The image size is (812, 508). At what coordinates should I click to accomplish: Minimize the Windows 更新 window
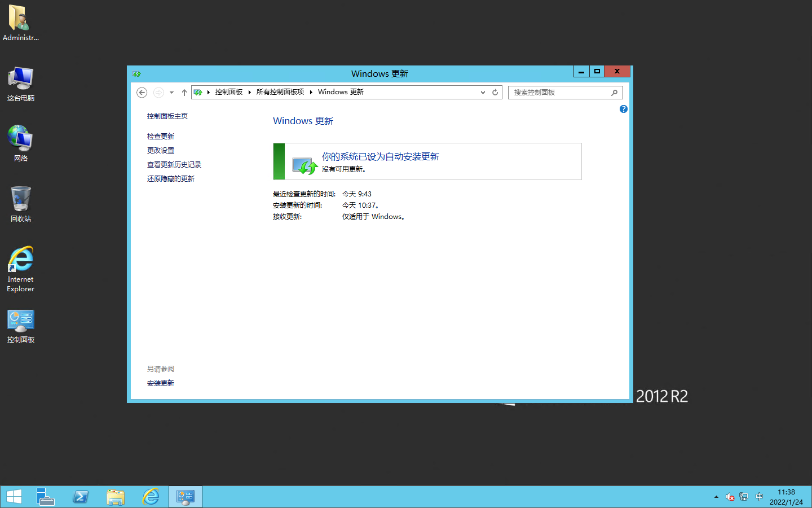tap(581, 71)
